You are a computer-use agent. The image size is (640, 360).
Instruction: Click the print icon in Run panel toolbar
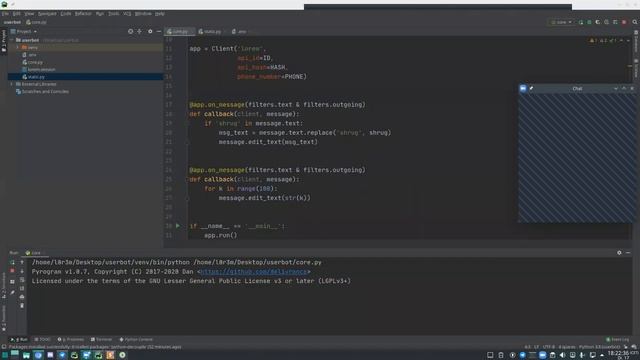pos(22,297)
